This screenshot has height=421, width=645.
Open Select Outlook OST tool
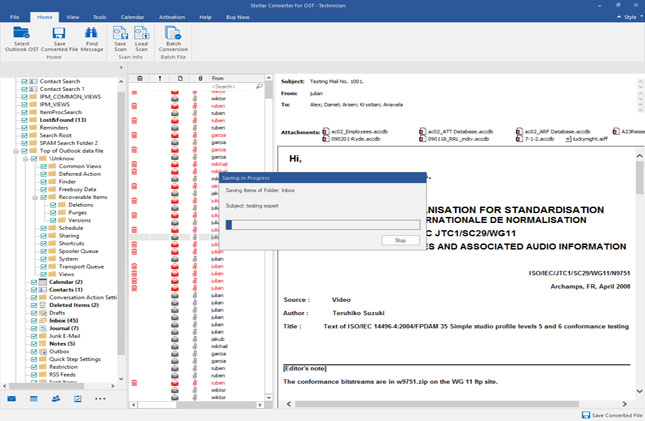[21, 39]
